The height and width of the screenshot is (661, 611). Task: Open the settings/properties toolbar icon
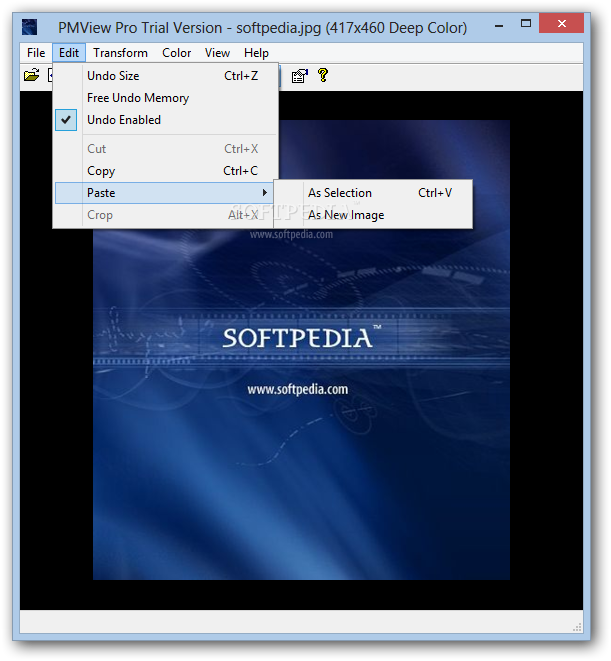[x=299, y=75]
